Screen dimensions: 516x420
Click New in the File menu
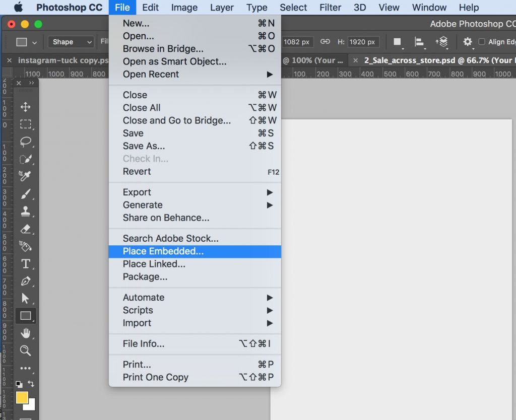pyautogui.click(x=195, y=23)
